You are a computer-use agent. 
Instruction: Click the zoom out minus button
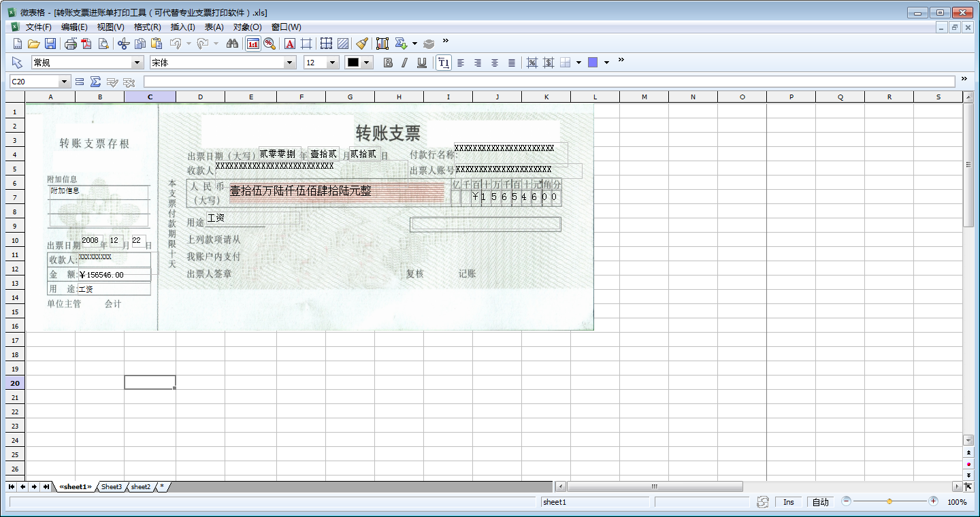pyautogui.click(x=846, y=501)
